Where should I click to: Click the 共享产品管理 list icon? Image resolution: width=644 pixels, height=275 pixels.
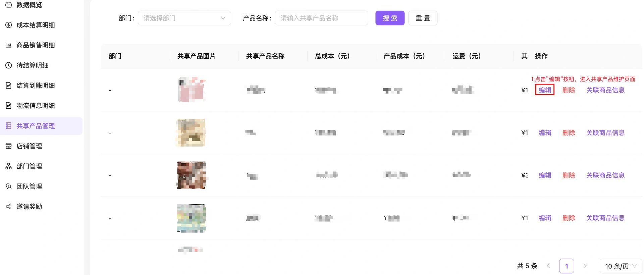[x=9, y=126]
